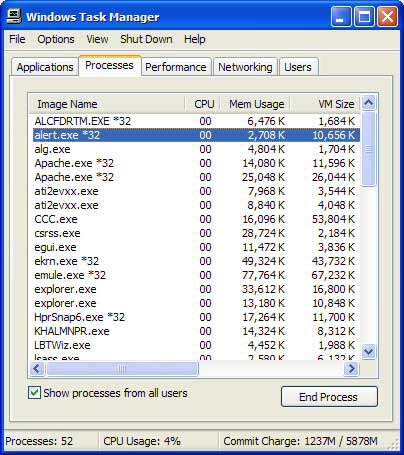The height and width of the screenshot is (455, 404).
Task: Click the horizontal scrollbar thumb
Action: 122,369
